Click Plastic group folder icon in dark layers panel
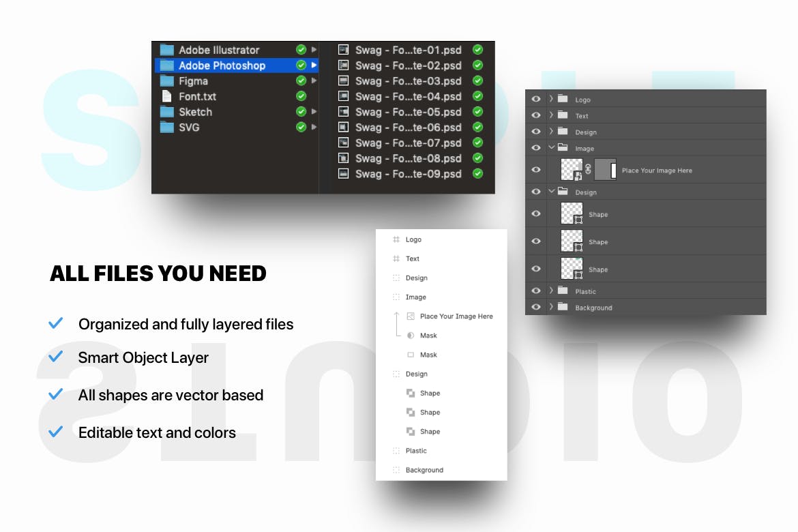The width and height of the screenshot is (798, 532). 563,291
